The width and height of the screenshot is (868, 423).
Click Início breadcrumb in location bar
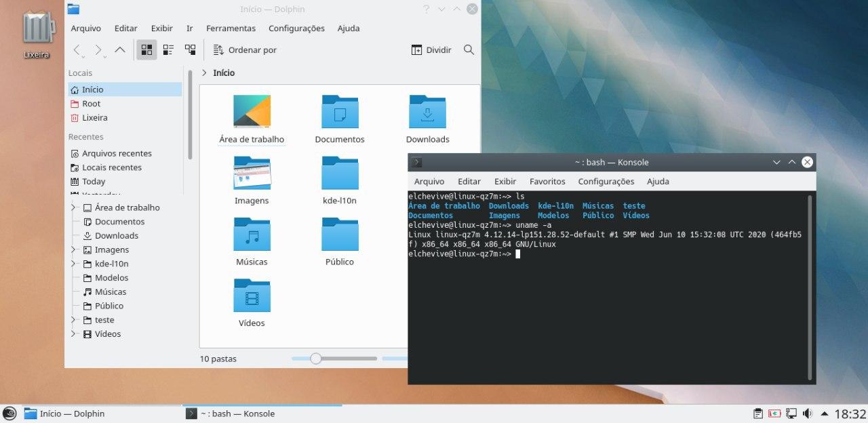tap(224, 73)
